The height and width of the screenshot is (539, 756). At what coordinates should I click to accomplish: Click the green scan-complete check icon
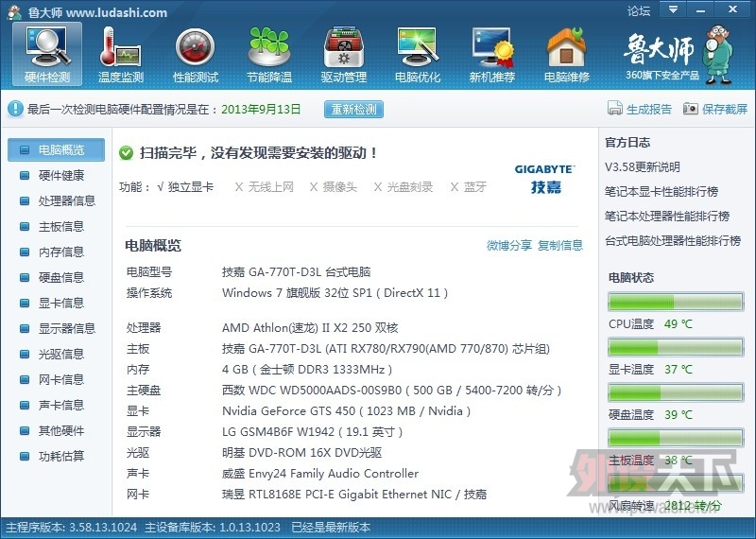[x=127, y=153]
